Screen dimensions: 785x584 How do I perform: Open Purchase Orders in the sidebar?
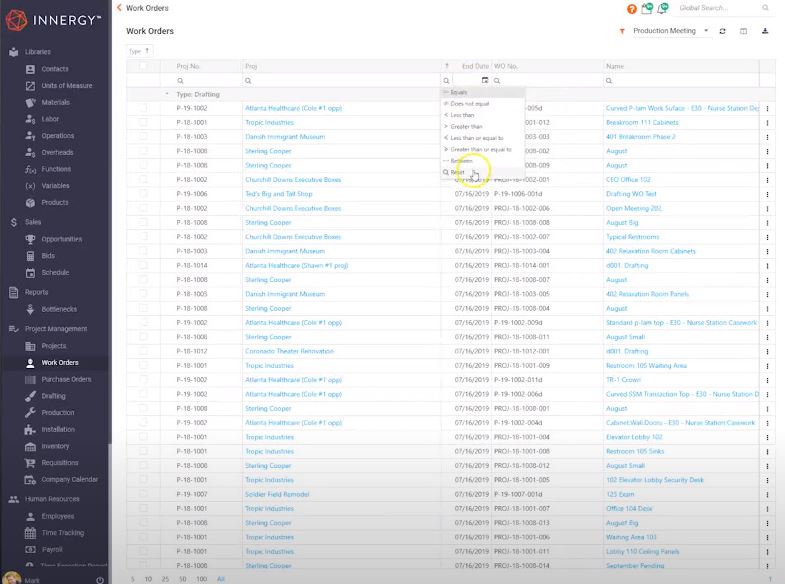tap(66, 379)
